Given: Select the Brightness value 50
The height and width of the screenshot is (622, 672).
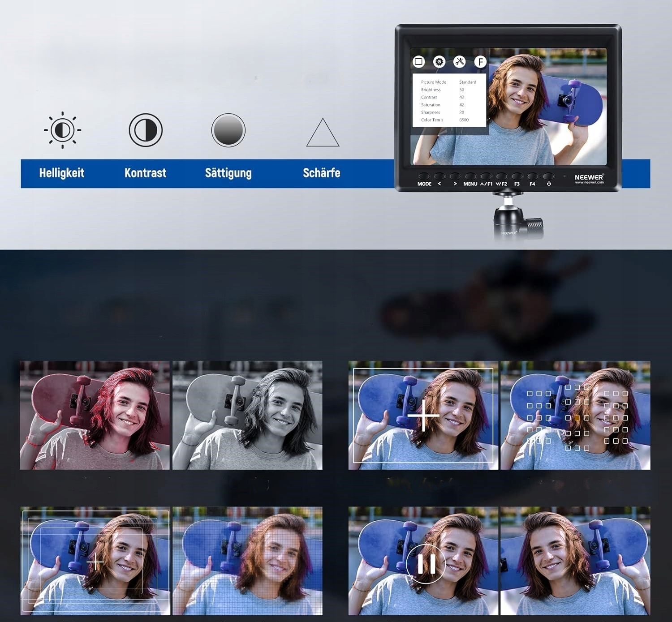Looking at the screenshot, I should 461,90.
